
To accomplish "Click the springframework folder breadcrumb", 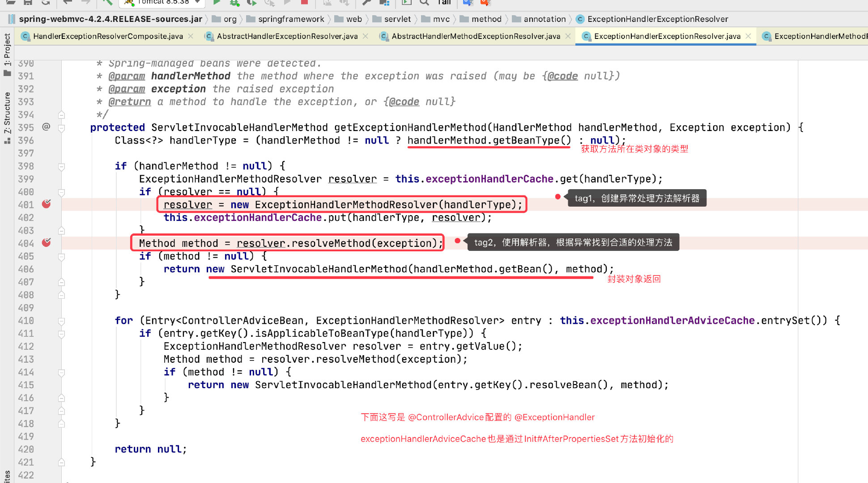I will pyautogui.click(x=285, y=19).
